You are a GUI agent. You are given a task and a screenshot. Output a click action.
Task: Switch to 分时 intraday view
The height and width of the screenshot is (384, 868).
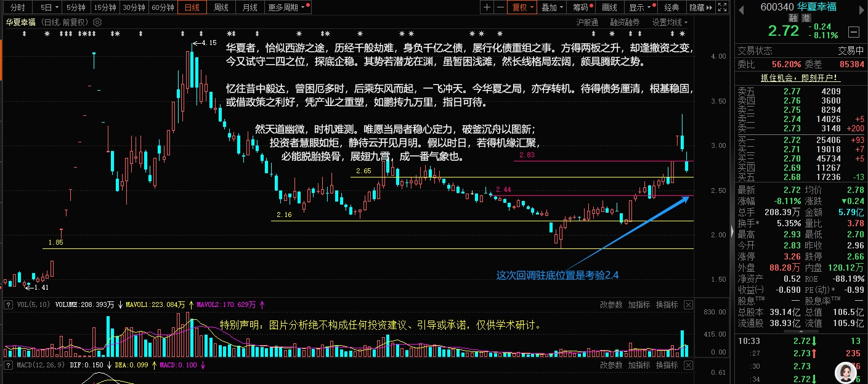[x=18, y=7]
